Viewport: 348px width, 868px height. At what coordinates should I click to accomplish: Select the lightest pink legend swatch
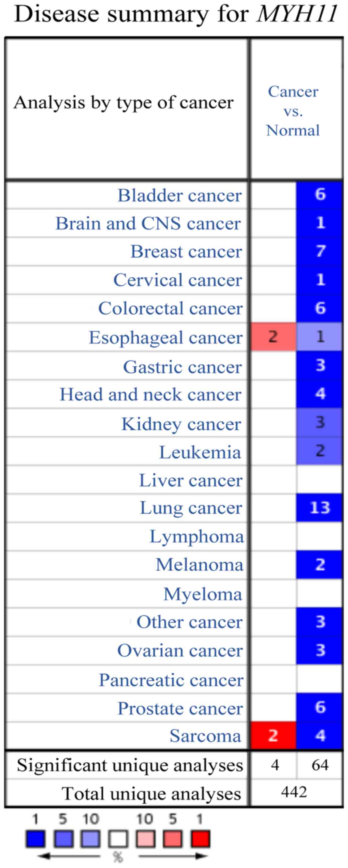146,839
